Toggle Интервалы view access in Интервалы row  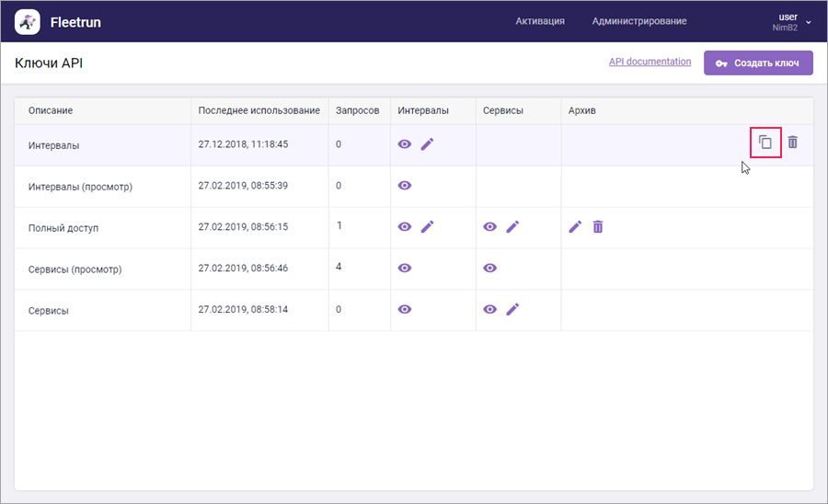tap(405, 144)
